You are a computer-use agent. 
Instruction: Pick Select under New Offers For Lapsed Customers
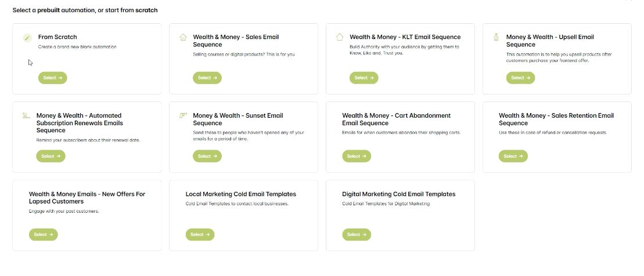[x=43, y=234]
